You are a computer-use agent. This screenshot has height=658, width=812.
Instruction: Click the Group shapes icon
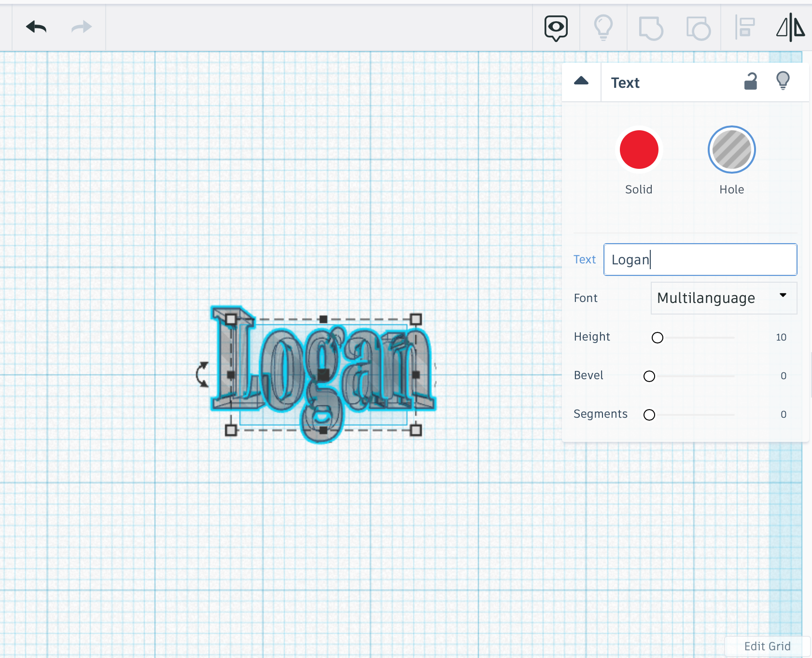[x=650, y=28]
